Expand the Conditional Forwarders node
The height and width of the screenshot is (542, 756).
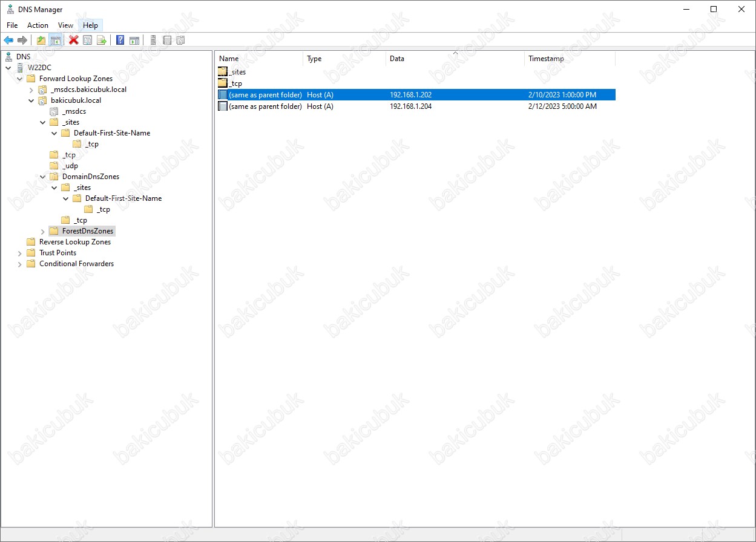(x=20, y=264)
